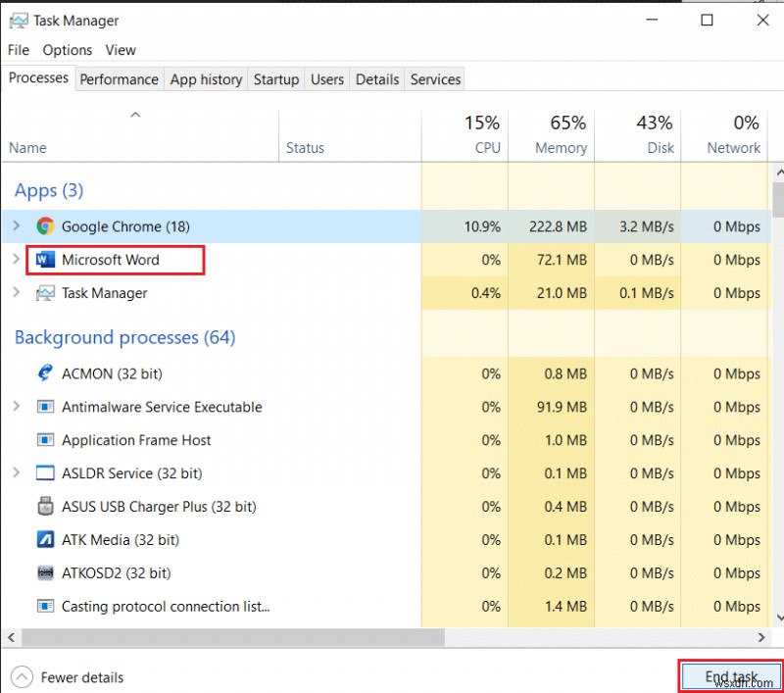Sort processes by CPU column header
This screenshot has height=693, width=784.
click(465, 136)
